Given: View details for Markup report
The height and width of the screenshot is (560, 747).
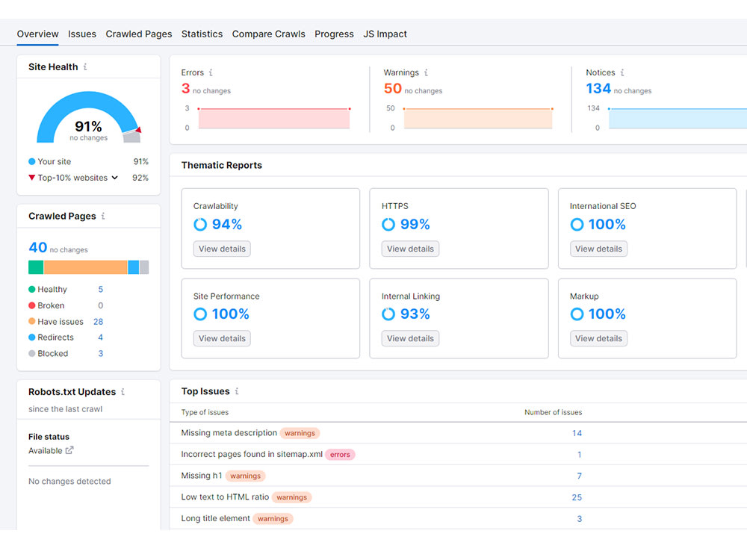Looking at the screenshot, I should tap(598, 338).
